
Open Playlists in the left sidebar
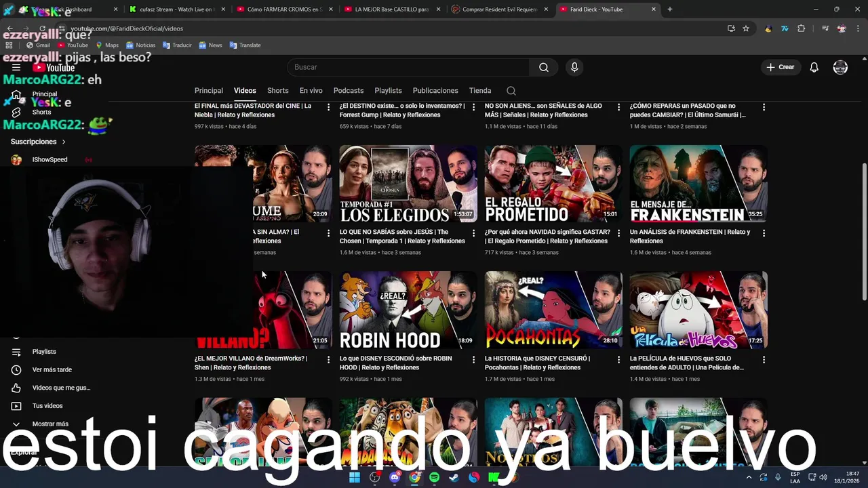(44, 352)
